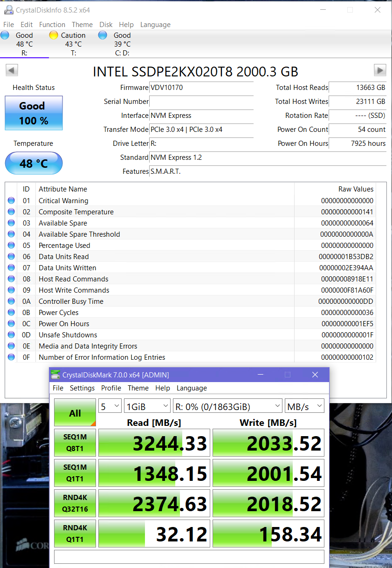392x568 pixels.
Task: Open the MB/s unit dropdown
Action: tap(305, 406)
